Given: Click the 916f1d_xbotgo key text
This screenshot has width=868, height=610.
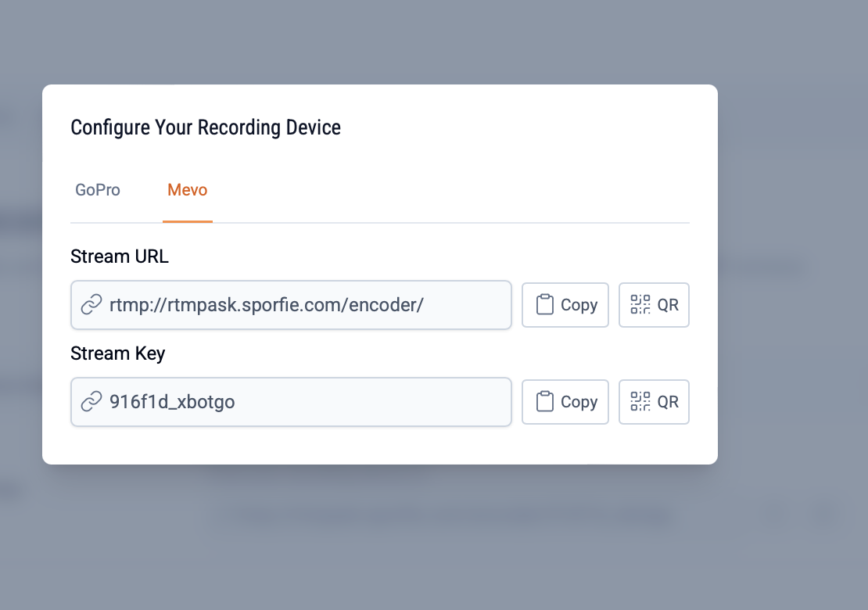Looking at the screenshot, I should 172,402.
